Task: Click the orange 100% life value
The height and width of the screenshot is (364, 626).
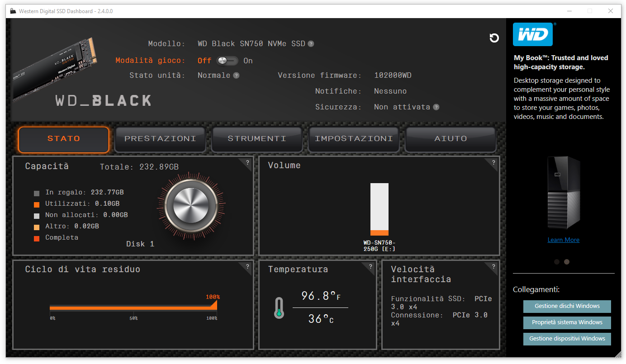Action: coord(213,297)
